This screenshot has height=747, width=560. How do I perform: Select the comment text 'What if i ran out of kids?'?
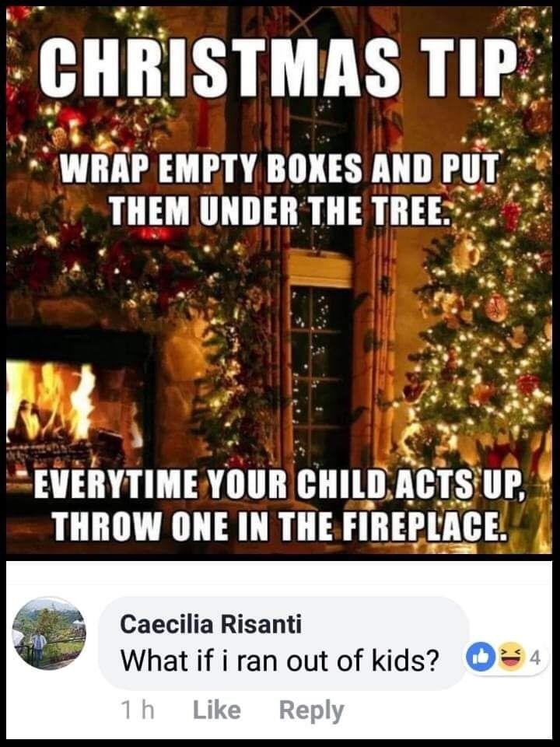(x=279, y=661)
